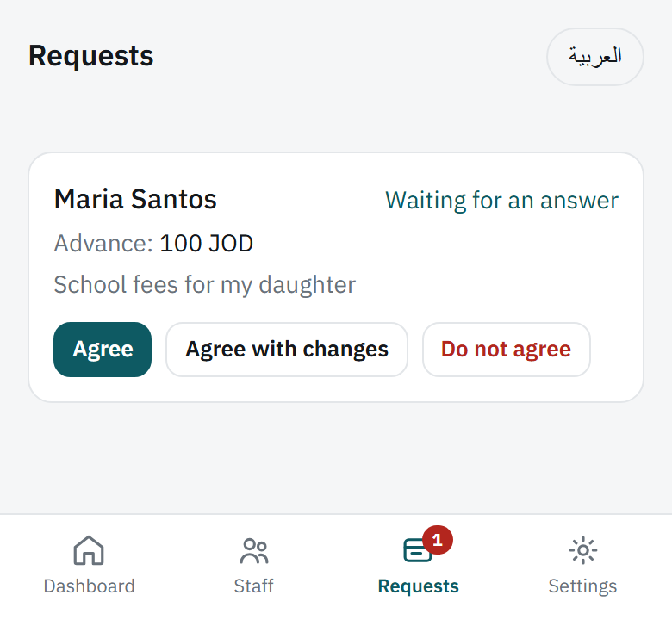
Task: Click the Waiting for an answer status
Action: 502,200
